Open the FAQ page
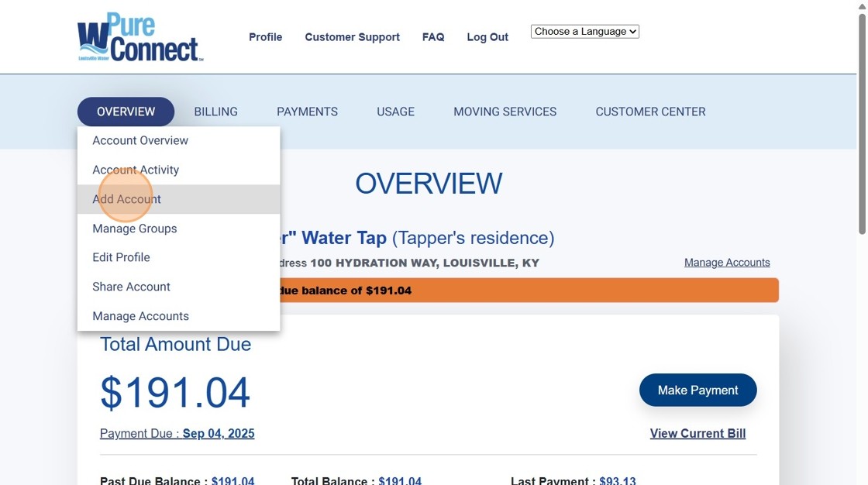Viewport: 868px width, 485px height. (433, 37)
